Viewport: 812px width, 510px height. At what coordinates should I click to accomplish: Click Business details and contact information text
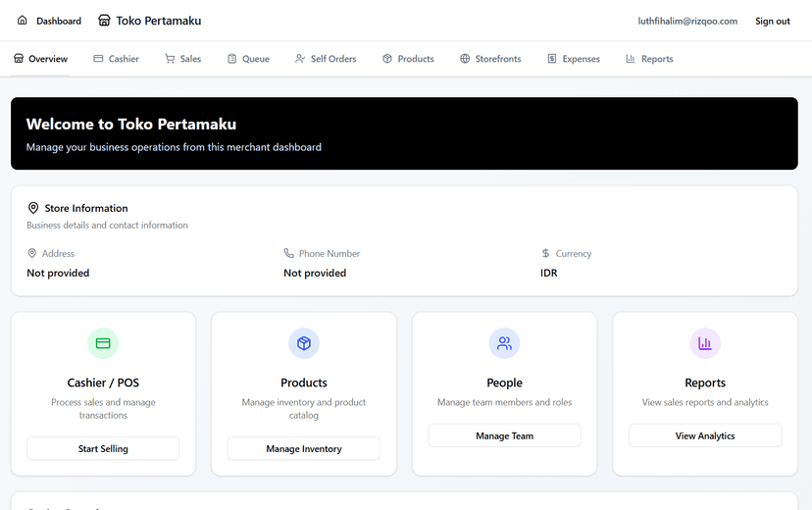click(x=107, y=226)
